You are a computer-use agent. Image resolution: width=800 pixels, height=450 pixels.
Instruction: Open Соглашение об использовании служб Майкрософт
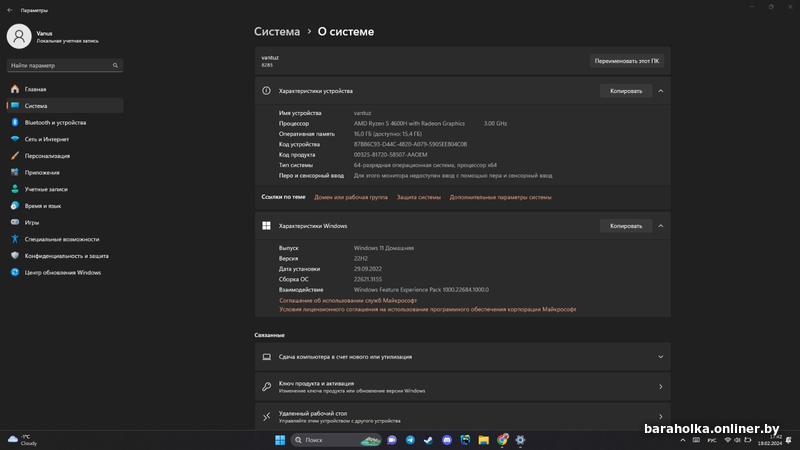click(x=348, y=301)
